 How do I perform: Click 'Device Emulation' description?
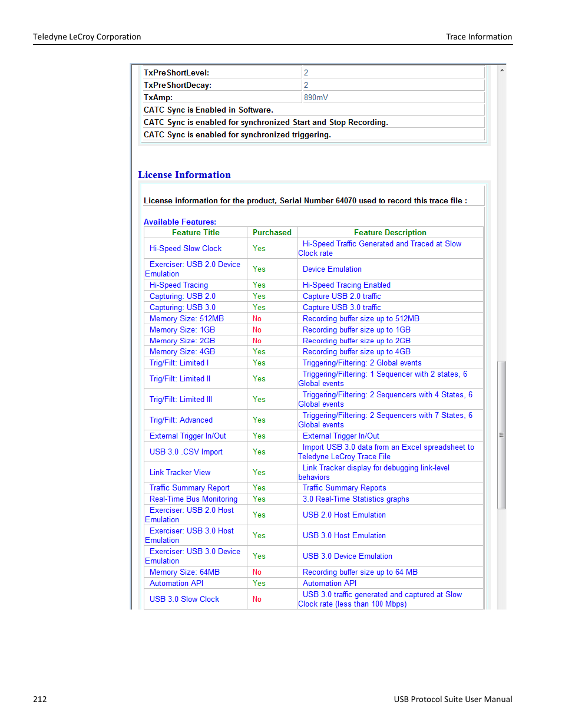click(x=332, y=269)
